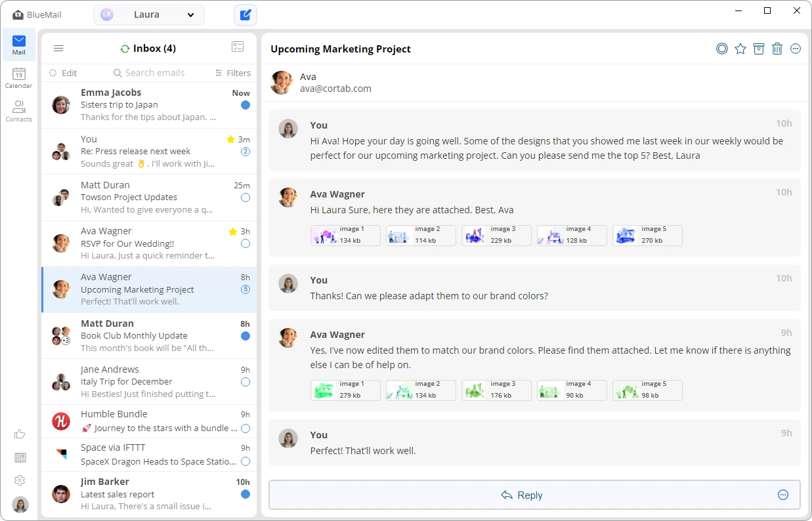Open settings gear in sidebar
This screenshot has width=812, height=521.
[x=20, y=480]
